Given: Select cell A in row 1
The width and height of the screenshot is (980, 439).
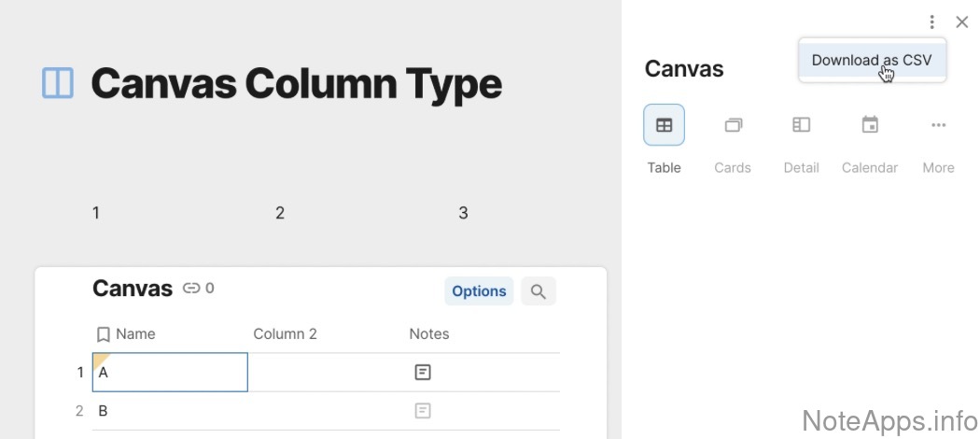Looking at the screenshot, I should click(170, 373).
